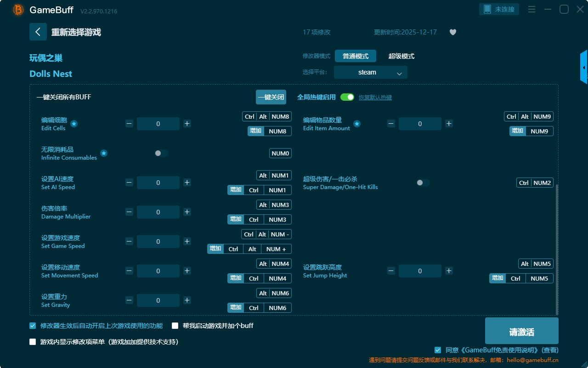Disable the global hotkey toggle
The image size is (588, 368).
[x=347, y=97]
